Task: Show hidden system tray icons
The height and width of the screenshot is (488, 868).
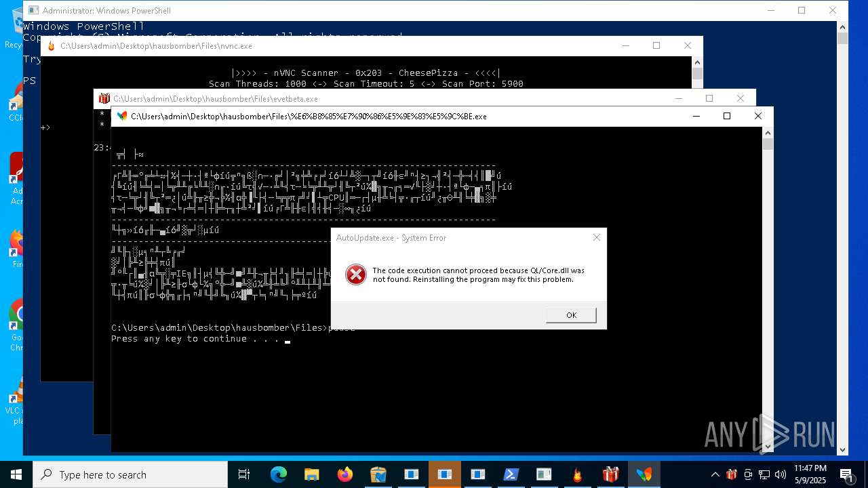Action: click(x=715, y=474)
